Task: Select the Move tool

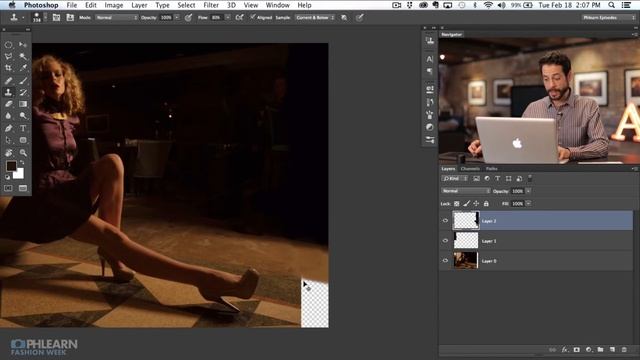Action: point(23,44)
